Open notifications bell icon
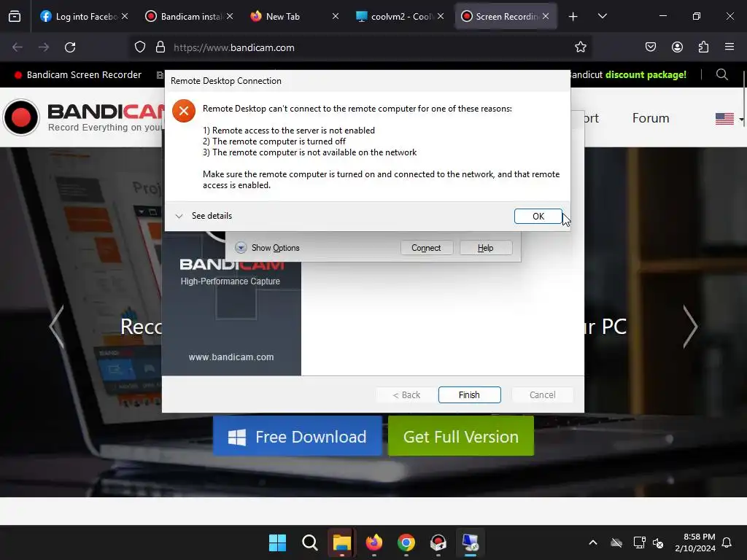Screen dimensions: 747x560 tap(727, 542)
